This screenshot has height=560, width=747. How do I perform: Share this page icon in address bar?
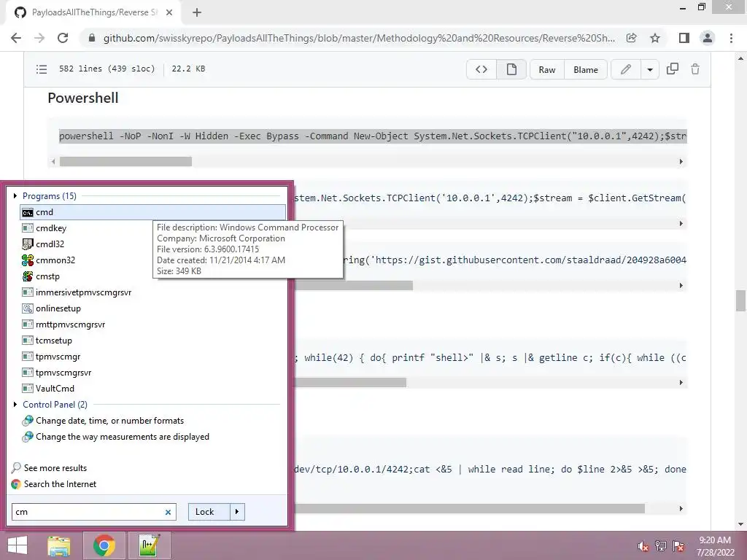tap(632, 38)
